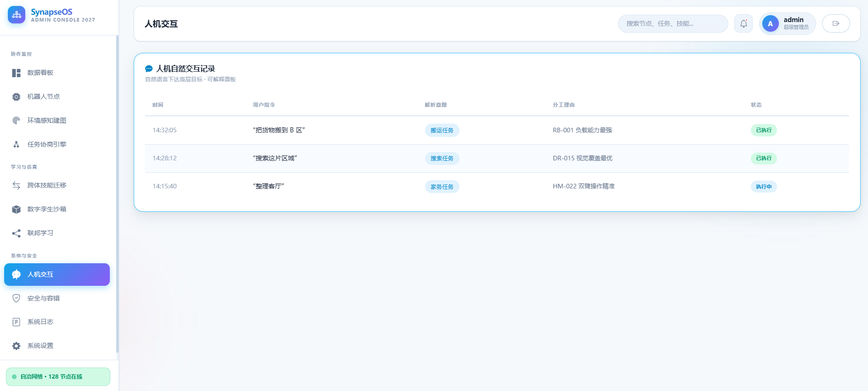The image size is (868, 391).
Task: Click the sidebar vertical scrollbar
Action: point(117,194)
